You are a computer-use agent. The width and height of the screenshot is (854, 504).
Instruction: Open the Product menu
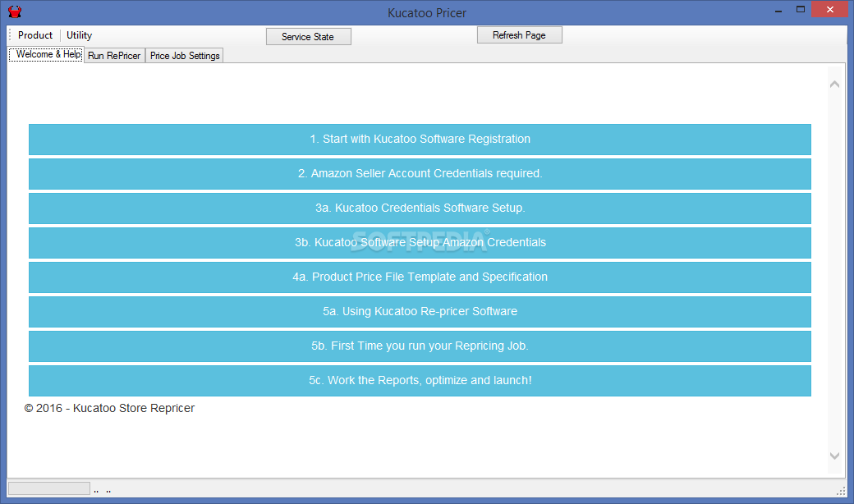pos(34,35)
